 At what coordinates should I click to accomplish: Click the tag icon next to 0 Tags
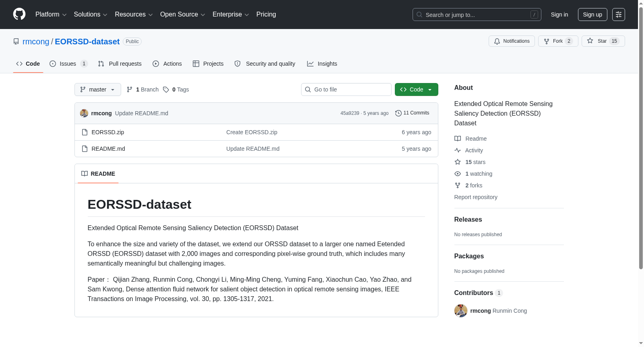coord(166,89)
